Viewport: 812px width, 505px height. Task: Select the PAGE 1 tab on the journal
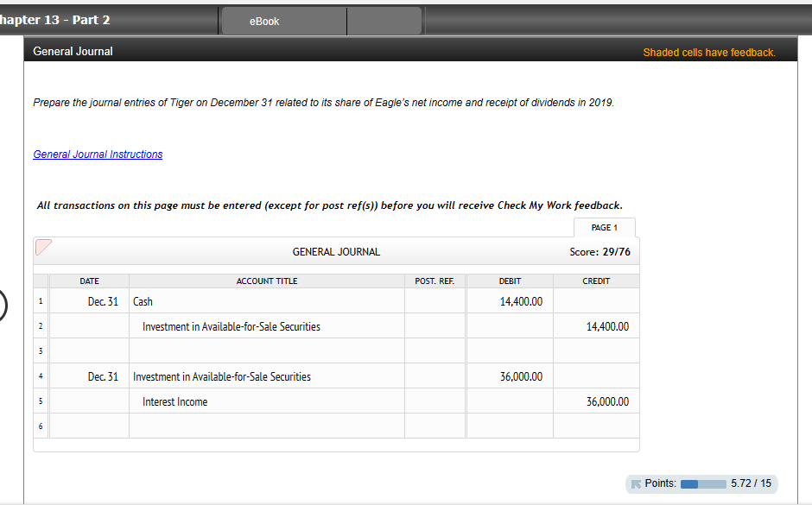(605, 227)
